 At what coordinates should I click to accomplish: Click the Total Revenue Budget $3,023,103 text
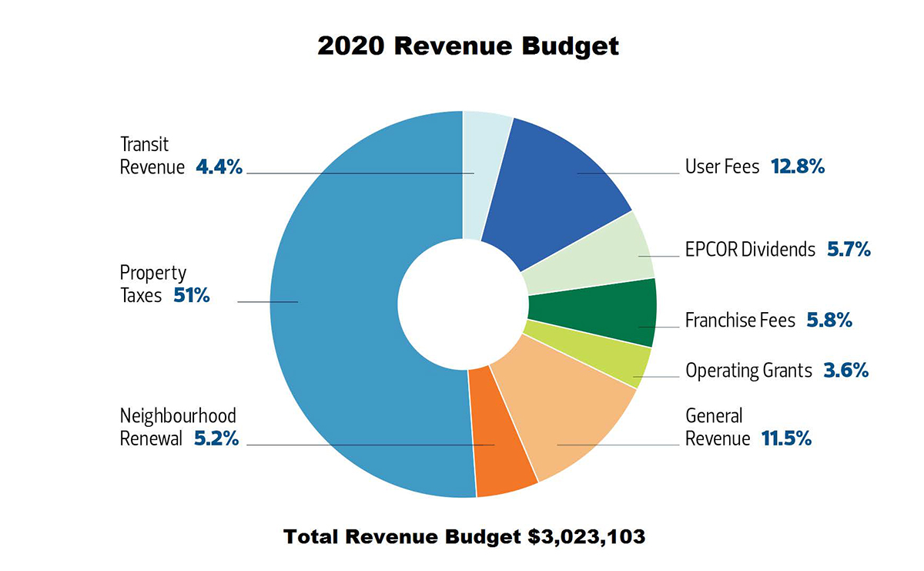(464, 536)
